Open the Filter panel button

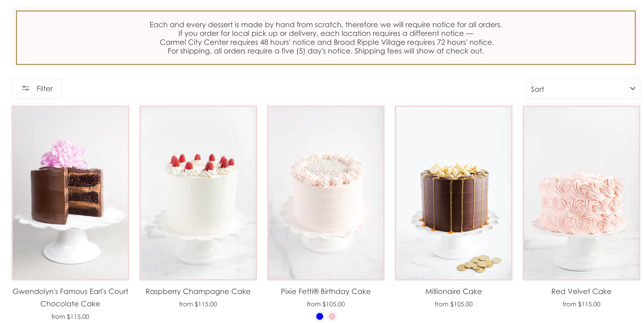pos(37,89)
